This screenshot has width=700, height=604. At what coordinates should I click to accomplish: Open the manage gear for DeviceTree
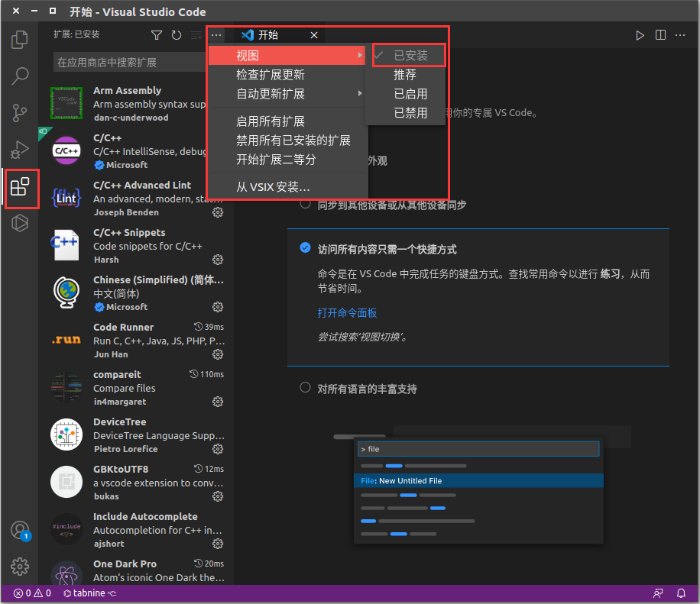click(218, 449)
